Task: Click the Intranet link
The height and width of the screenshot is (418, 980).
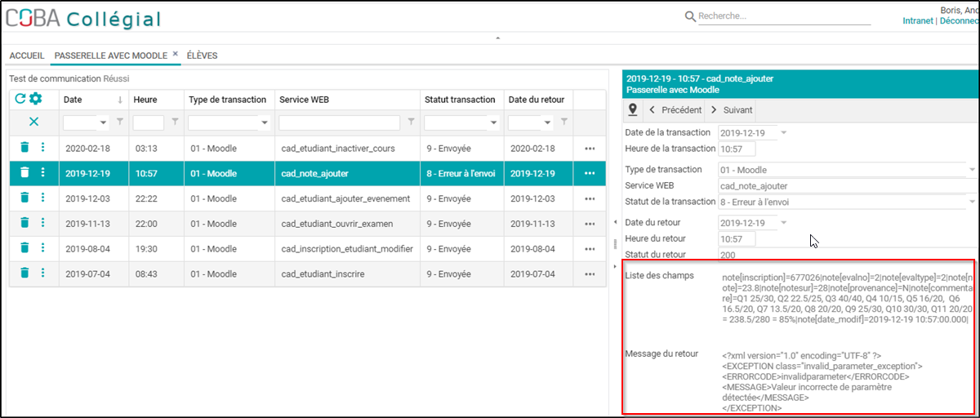Action: (x=917, y=21)
